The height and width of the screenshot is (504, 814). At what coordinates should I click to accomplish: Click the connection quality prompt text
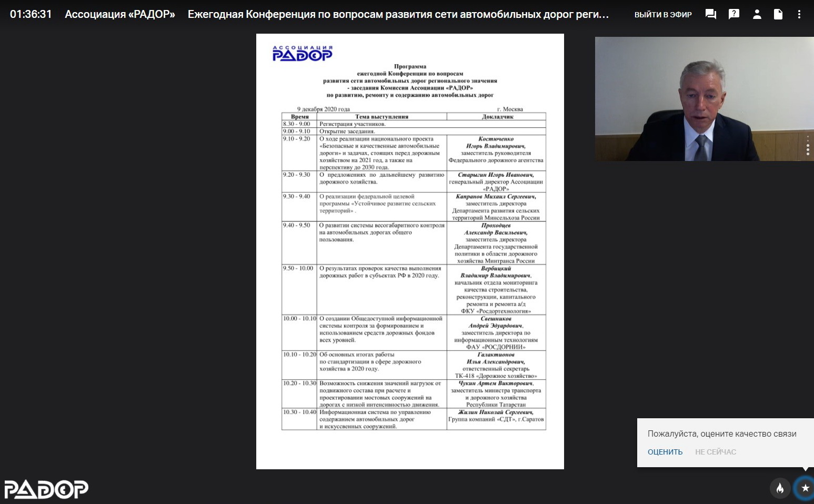[x=721, y=434]
